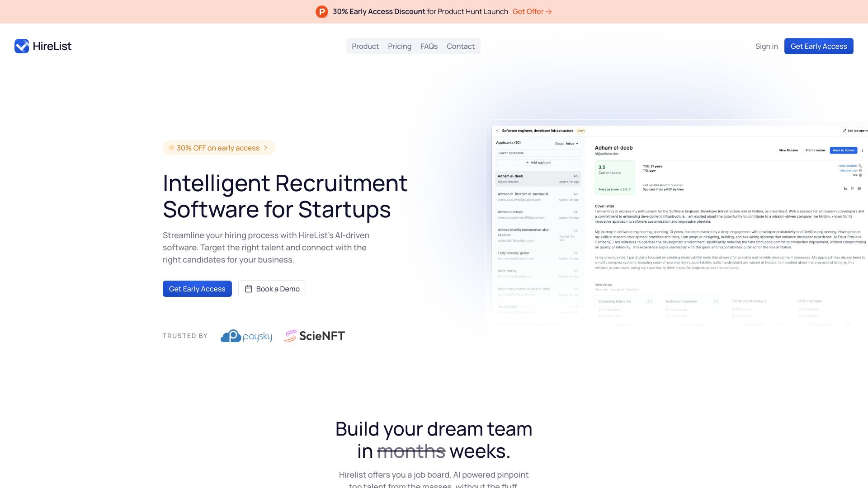
Task: Click the Sign in link in navbar
Action: 767,46
